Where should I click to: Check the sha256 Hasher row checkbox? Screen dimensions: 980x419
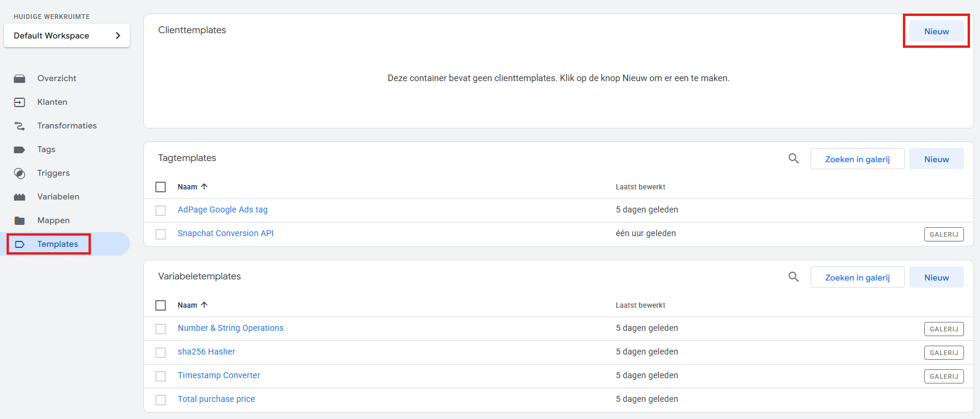[x=161, y=353]
